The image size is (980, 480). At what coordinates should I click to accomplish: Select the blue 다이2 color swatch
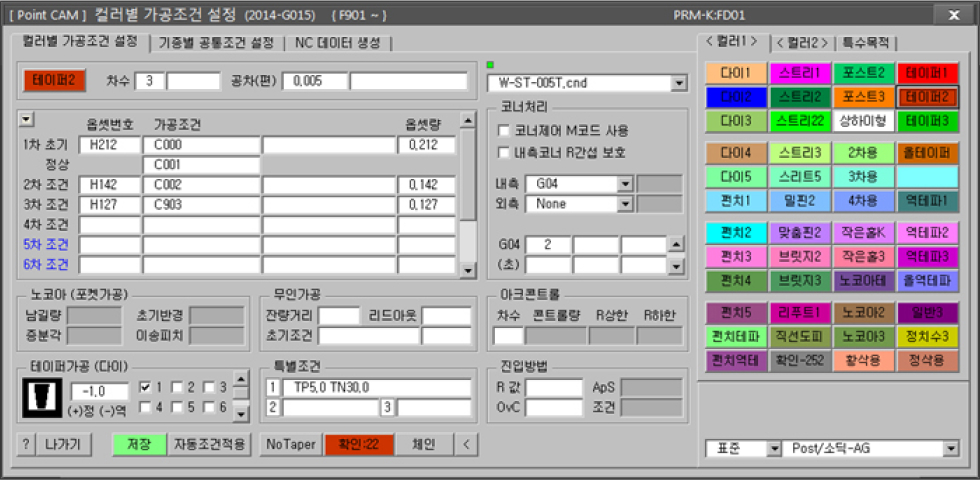click(735, 97)
